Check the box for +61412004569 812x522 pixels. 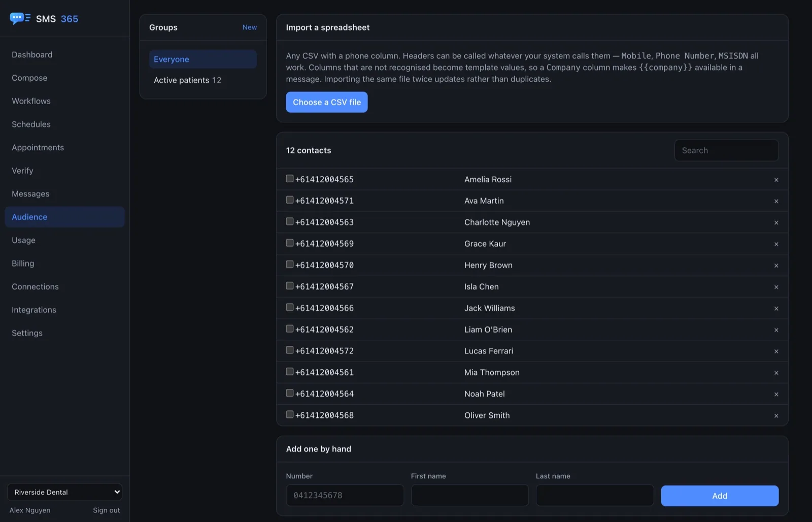pos(290,243)
